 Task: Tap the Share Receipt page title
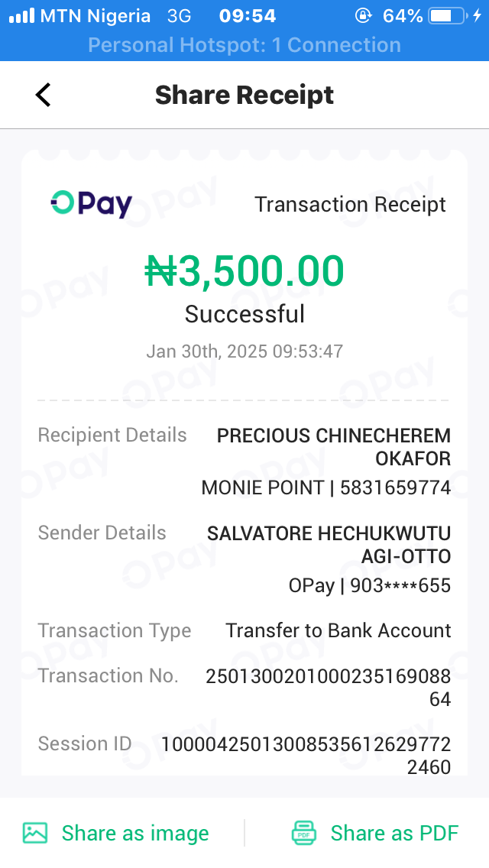pos(244,95)
